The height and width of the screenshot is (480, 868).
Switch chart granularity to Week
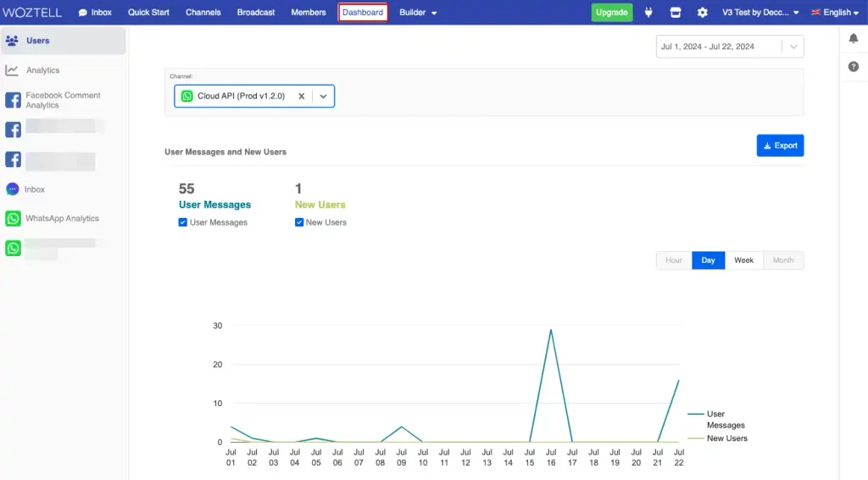click(743, 260)
